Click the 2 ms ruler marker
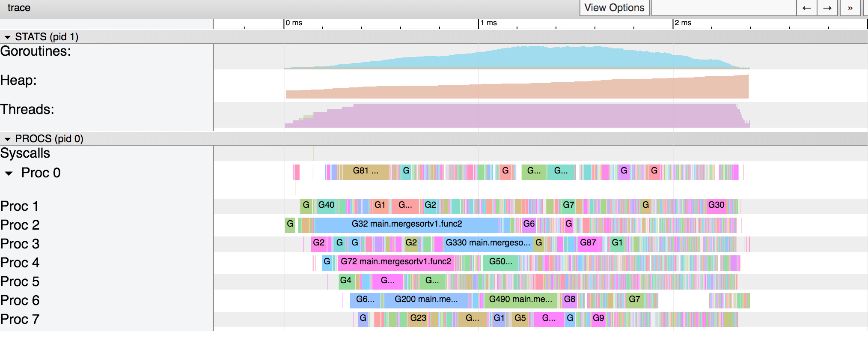This screenshot has width=868, height=341. click(x=683, y=23)
